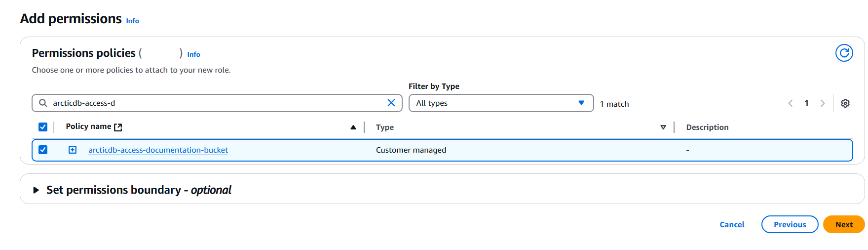Toggle the select-all policies checkbox
The width and height of the screenshot is (868, 250).
pyautogui.click(x=43, y=127)
